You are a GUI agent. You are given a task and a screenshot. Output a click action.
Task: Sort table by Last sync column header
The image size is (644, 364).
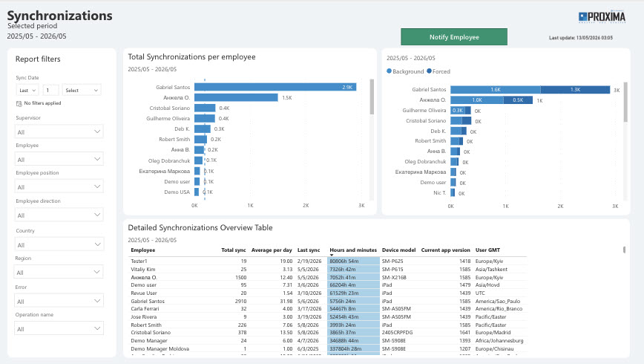(x=309, y=250)
